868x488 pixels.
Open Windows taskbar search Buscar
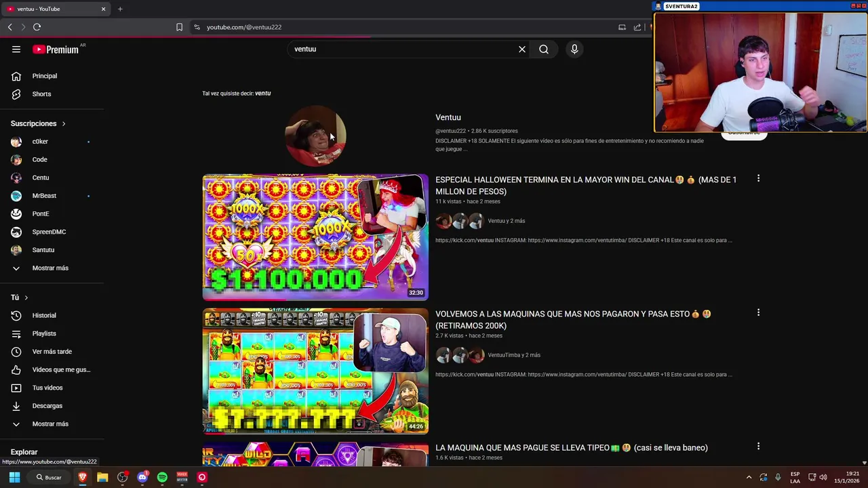(49, 477)
